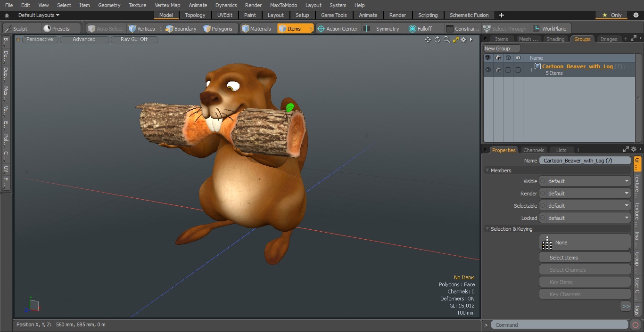Open the viewport settings gear

click(464, 40)
